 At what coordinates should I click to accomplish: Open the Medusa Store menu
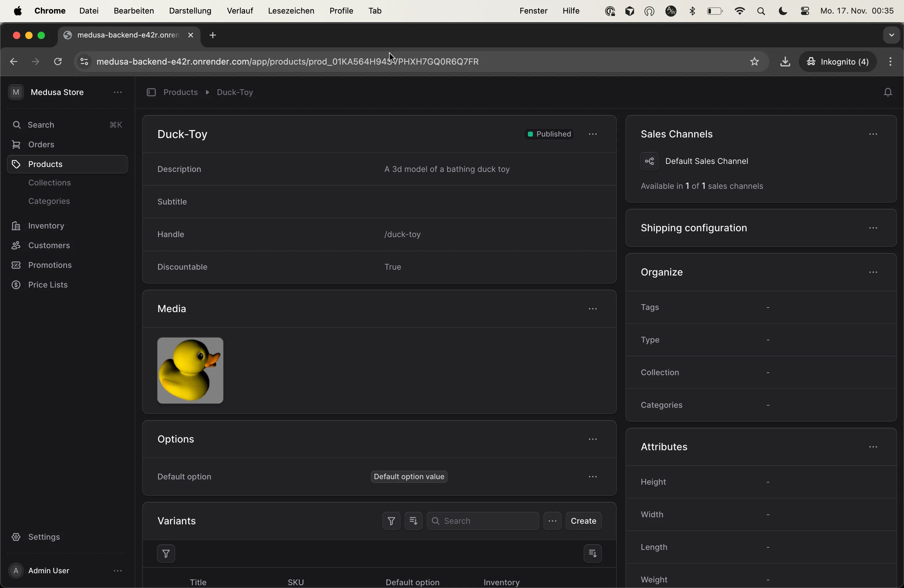(x=118, y=92)
